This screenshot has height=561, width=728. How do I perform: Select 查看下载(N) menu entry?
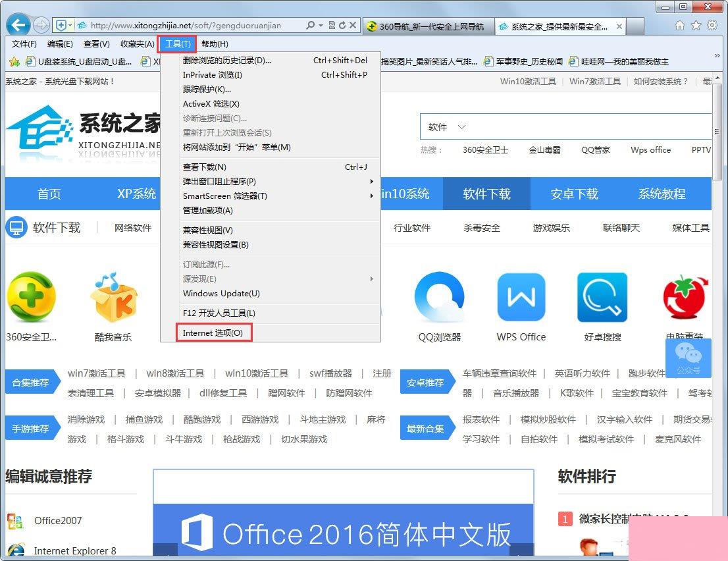271,167
